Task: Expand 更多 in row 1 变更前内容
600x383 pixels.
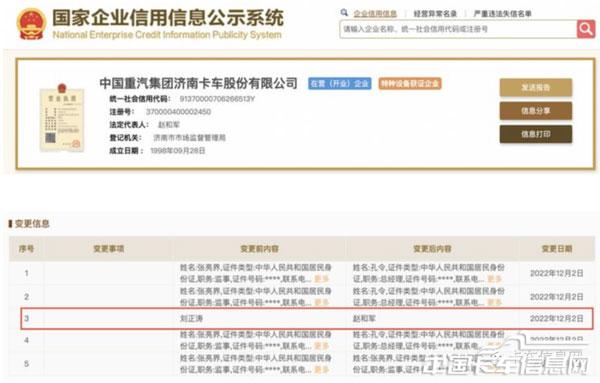Action: click(322, 279)
